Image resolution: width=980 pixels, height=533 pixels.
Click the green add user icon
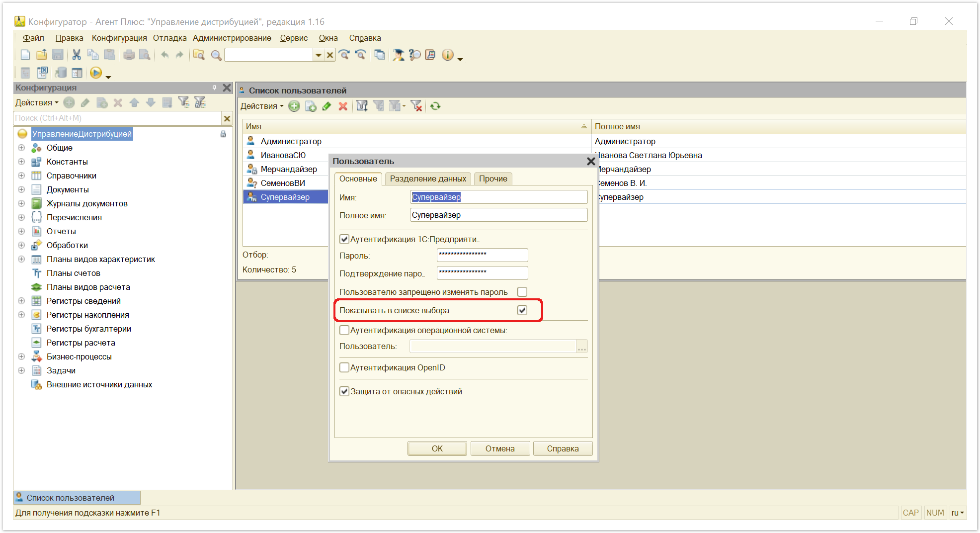click(x=294, y=106)
